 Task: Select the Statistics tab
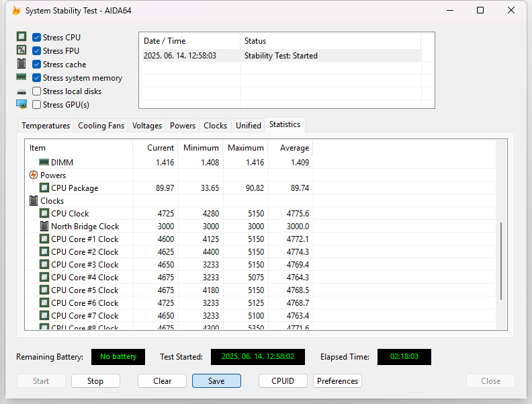285,124
